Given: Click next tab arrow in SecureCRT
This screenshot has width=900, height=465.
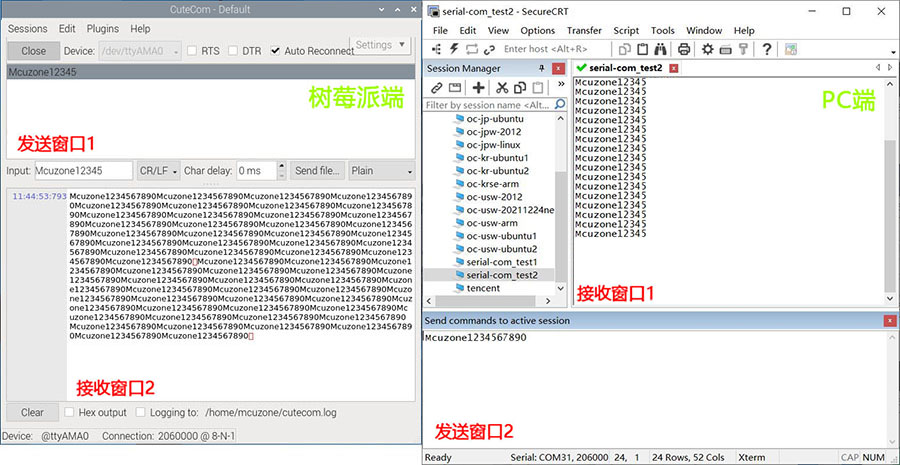Looking at the screenshot, I should coord(889,68).
